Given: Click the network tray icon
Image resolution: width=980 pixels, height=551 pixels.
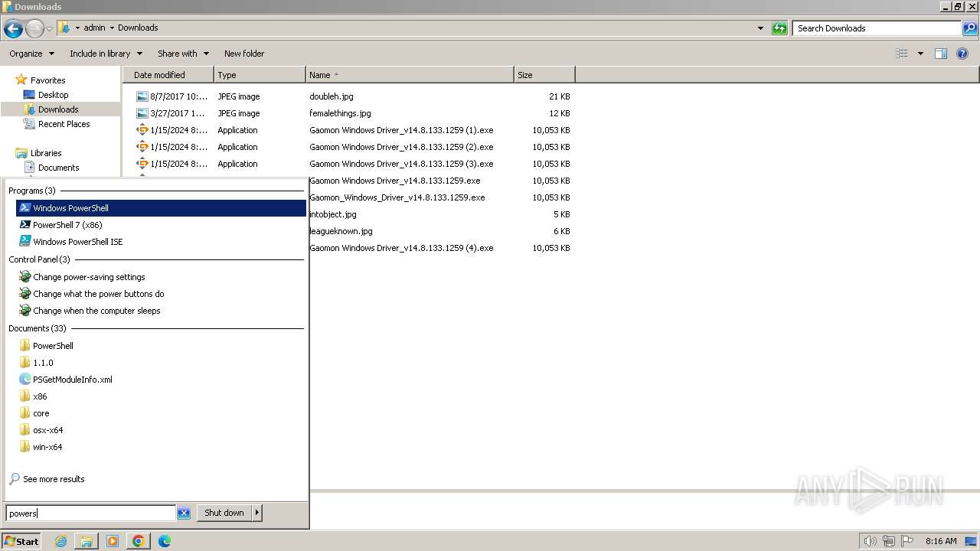Looking at the screenshot, I should 889,541.
